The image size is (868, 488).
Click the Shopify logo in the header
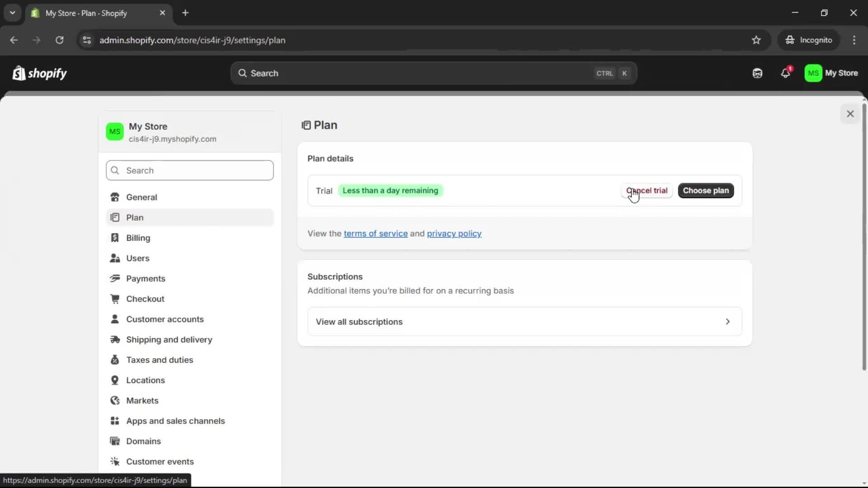tap(39, 73)
